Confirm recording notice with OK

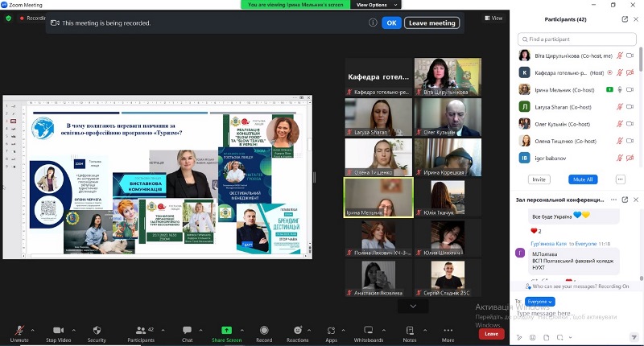pyautogui.click(x=391, y=23)
